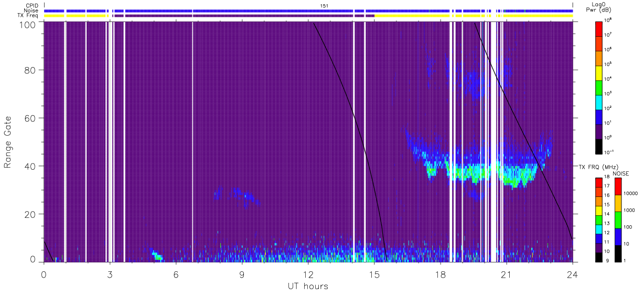Click the 'Range Gate' axis title
This screenshot has width=644, height=297.
click(8, 142)
